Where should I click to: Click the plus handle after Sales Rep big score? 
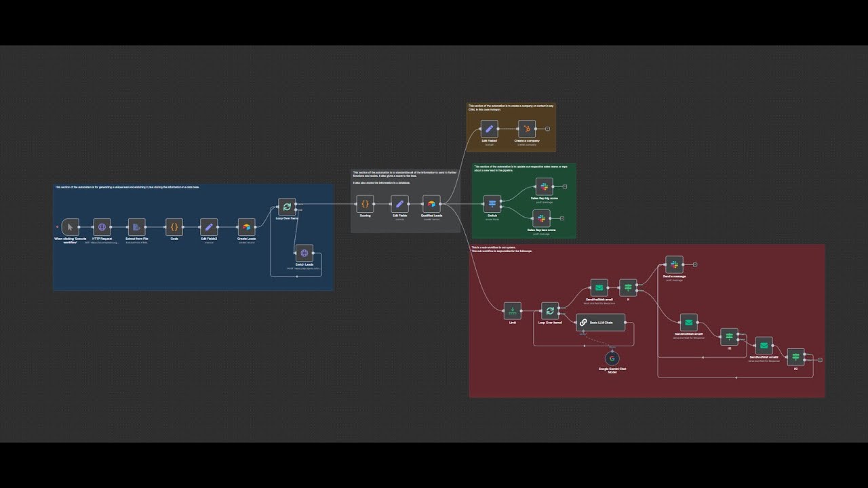pyautogui.click(x=564, y=186)
